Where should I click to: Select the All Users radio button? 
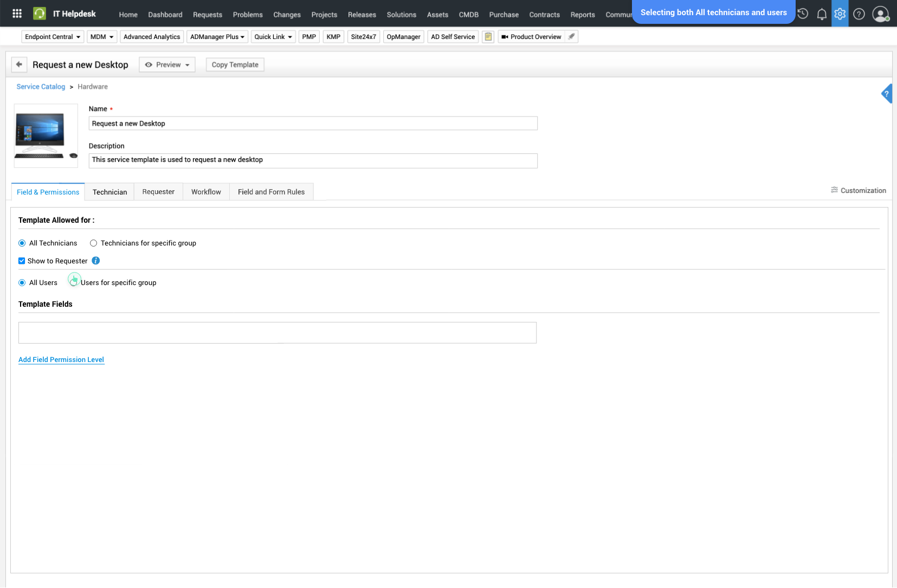click(x=22, y=283)
